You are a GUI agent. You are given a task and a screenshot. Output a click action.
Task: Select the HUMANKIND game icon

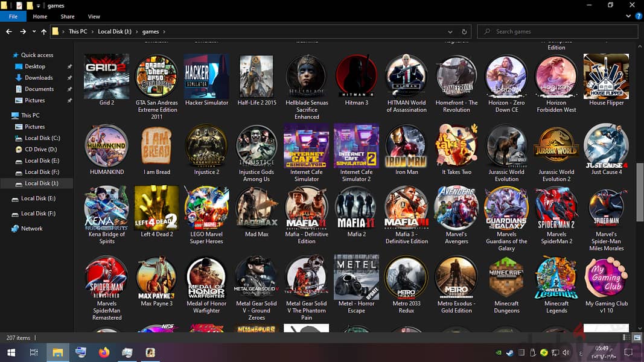(106, 145)
